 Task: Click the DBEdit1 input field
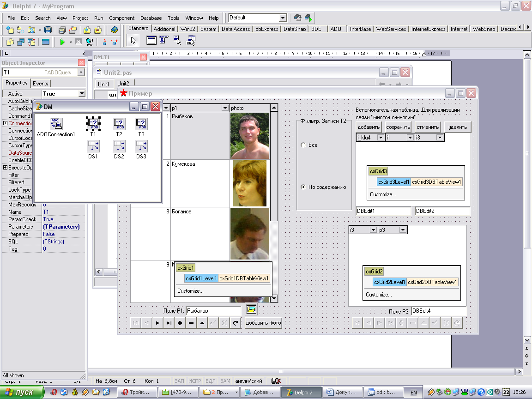(383, 211)
